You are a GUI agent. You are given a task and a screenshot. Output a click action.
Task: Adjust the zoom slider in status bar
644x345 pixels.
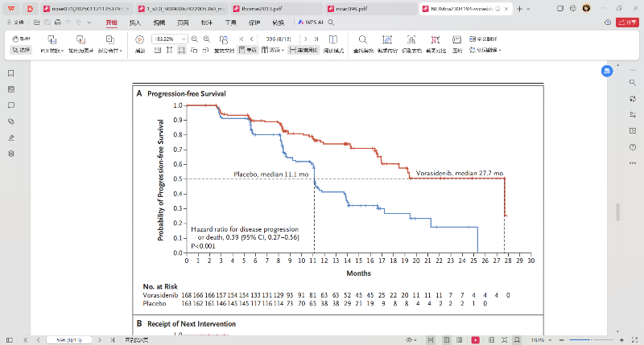coord(592,340)
